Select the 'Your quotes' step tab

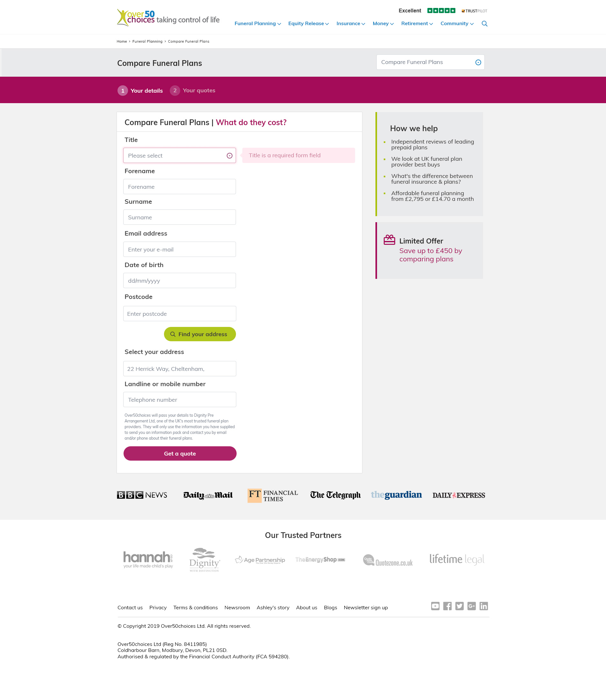pyautogui.click(x=193, y=91)
